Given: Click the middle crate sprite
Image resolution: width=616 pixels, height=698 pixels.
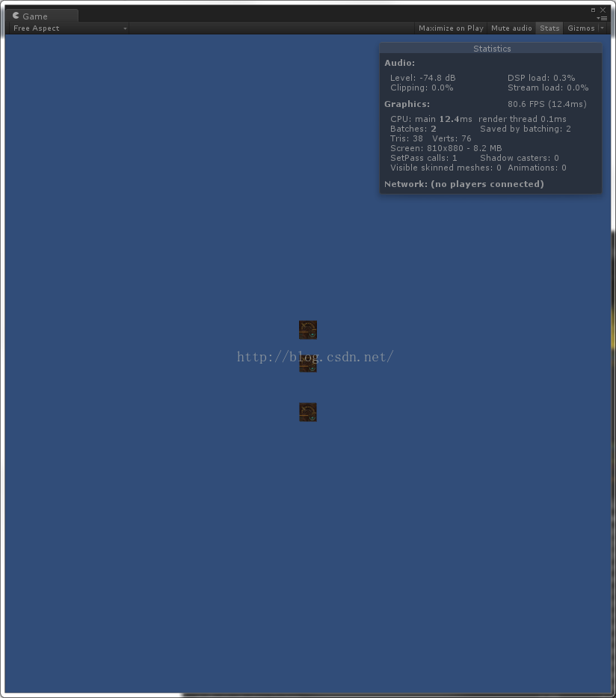Looking at the screenshot, I should [x=308, y=364].
